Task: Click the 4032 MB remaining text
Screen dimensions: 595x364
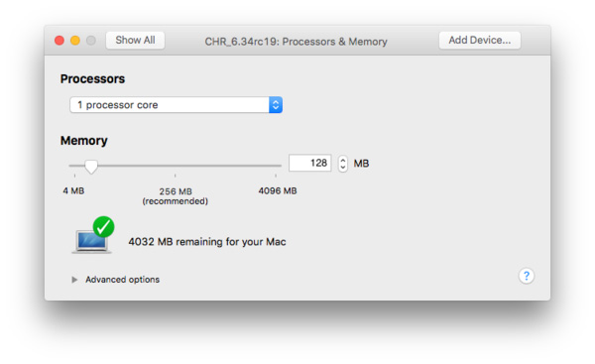Action: click(207, 242)
